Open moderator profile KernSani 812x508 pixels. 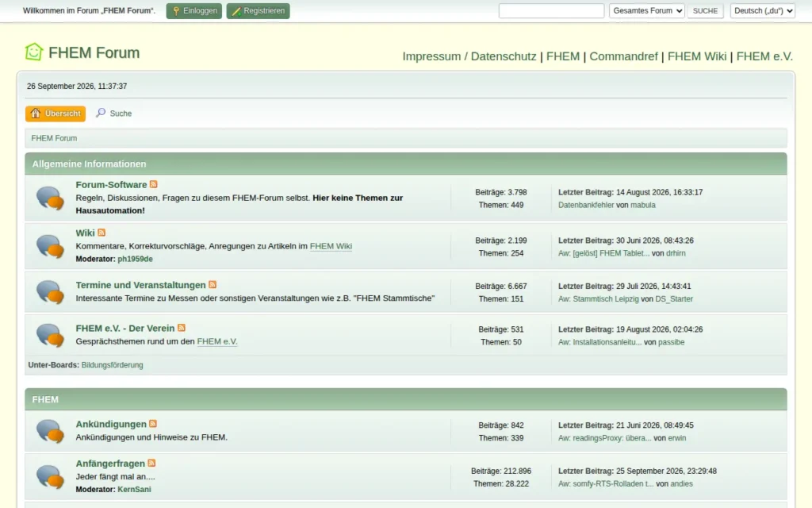point(134,489)
